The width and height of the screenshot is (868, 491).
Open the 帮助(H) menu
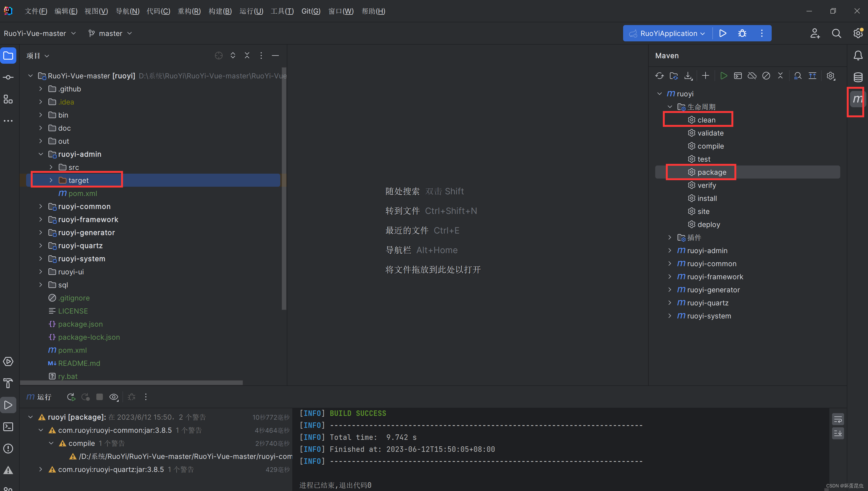(x=374, y=11)
